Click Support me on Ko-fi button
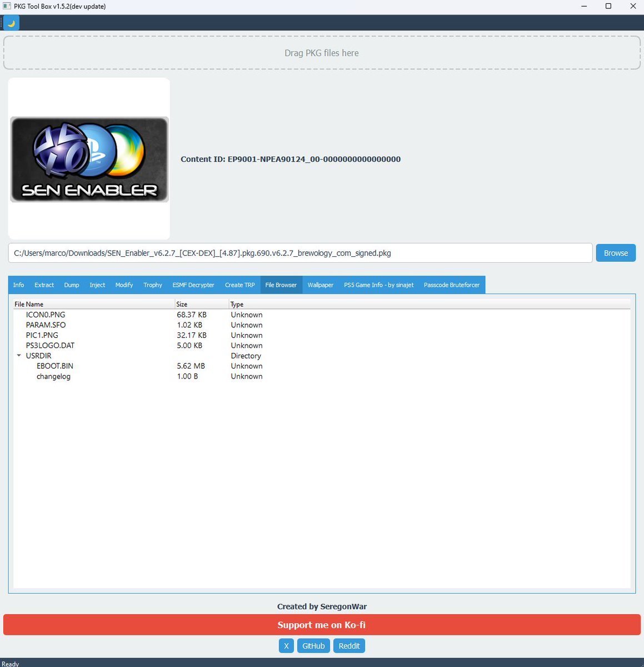 click(322, 625)
